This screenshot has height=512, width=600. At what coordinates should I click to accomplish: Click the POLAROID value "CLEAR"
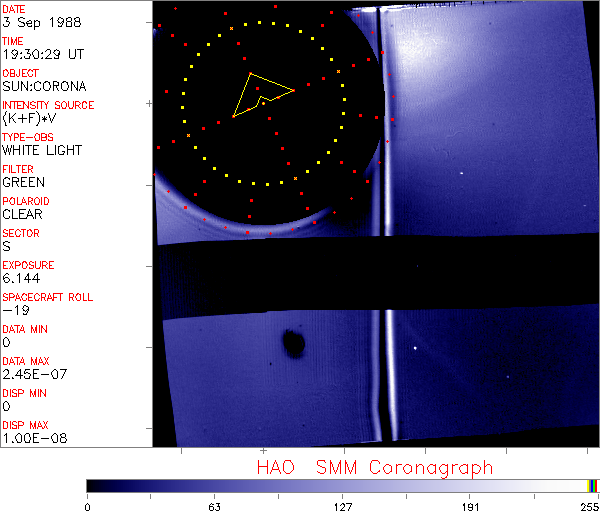click(23, 215)
